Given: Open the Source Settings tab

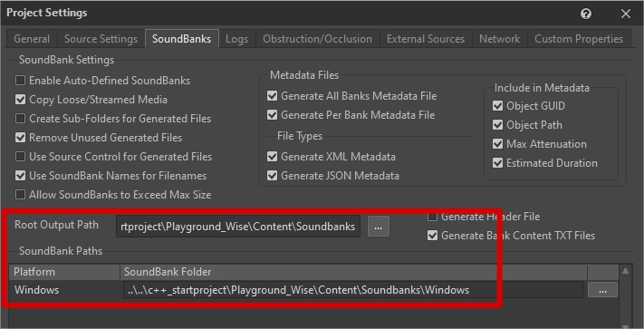Looking at the screenshot, I should (x=101, y=39).
